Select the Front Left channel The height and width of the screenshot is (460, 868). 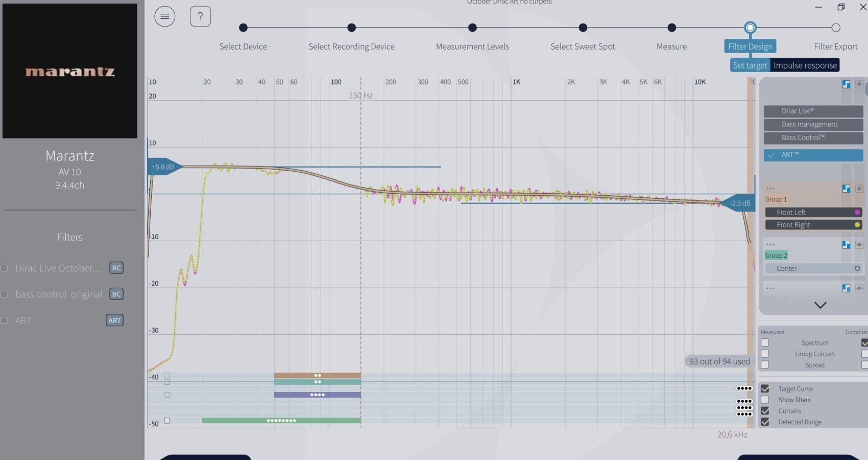(812, 212)
